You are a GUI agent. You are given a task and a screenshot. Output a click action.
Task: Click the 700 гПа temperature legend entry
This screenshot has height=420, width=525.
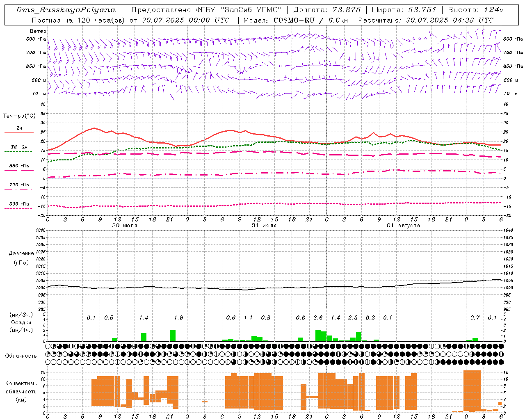(x=19, y=185)
